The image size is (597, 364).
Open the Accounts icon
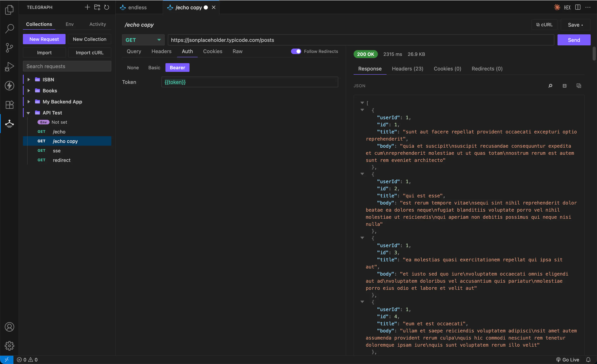9,327
